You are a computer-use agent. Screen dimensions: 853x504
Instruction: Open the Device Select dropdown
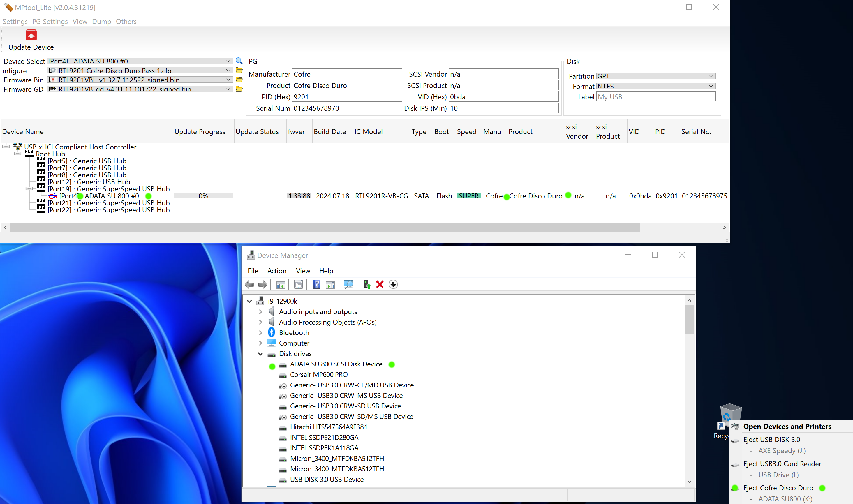coord(228,61)
